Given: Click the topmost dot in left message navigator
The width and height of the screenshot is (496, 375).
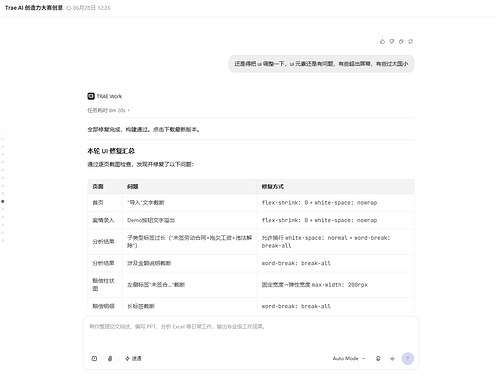Looking at the screenshot, I should (3, 131).
